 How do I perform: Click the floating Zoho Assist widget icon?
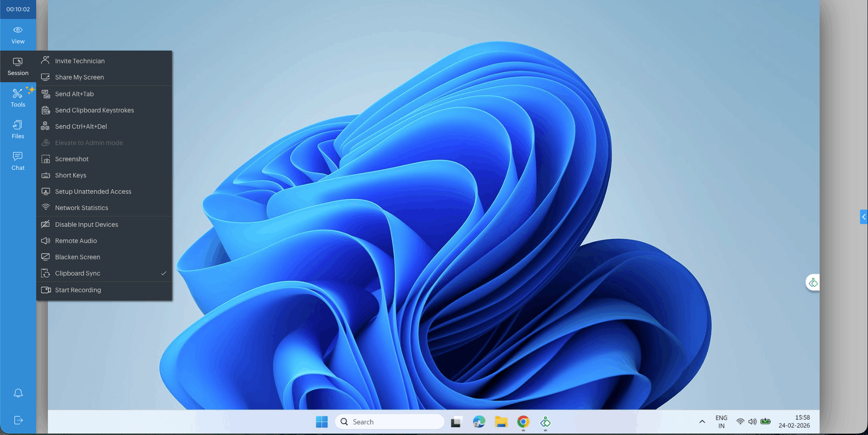[813, 283]
